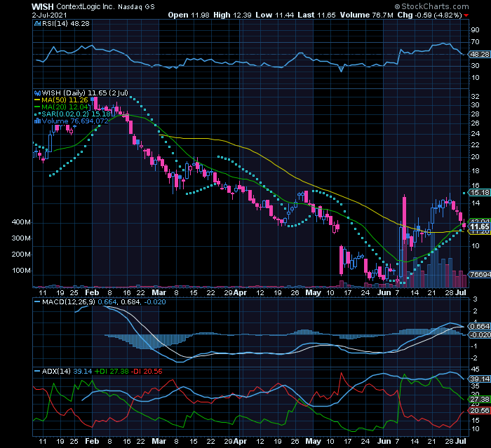Click the Volume bars legend icon
Viewport: 491px width, 448px height.
coord(36,121)
